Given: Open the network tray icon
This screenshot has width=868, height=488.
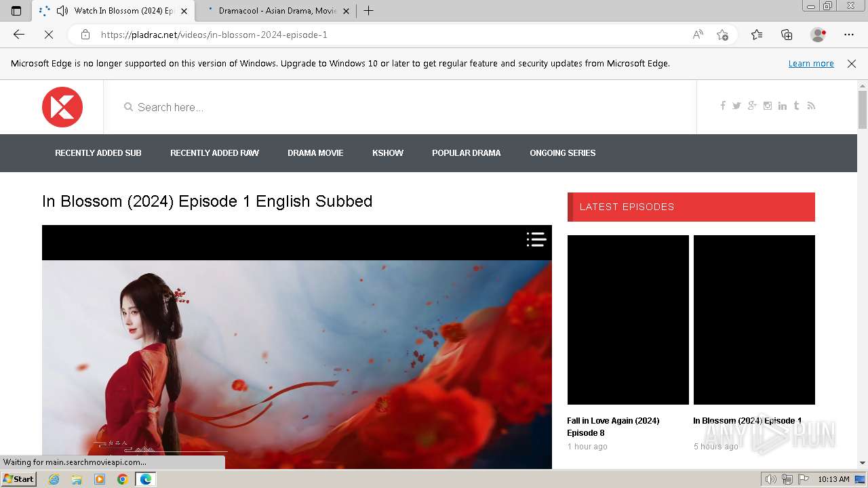Looking at the screenshot, I should (787, 479).
